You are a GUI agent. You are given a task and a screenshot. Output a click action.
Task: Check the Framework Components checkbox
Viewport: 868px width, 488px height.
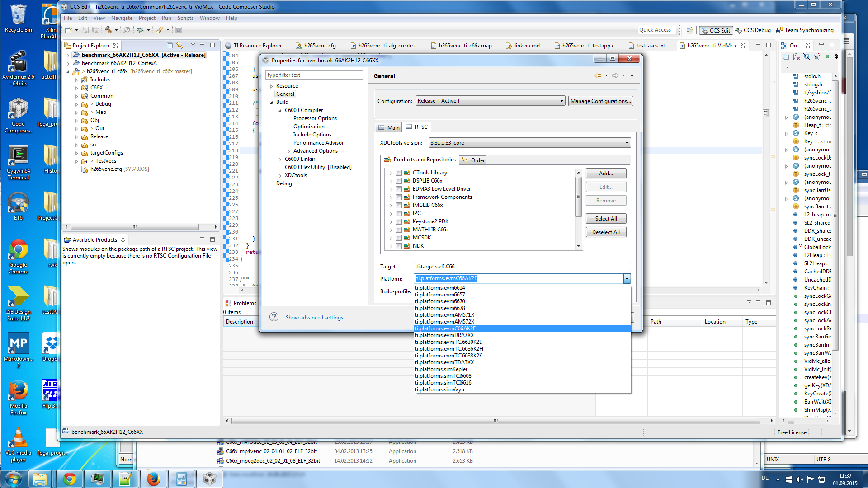[x=399, y=197]
